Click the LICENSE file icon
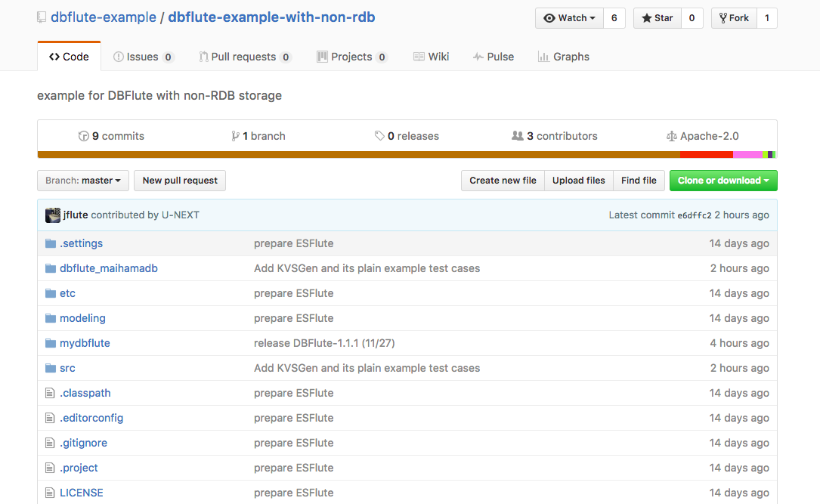This screenshot has width=820, height=504. pos(50,493)
